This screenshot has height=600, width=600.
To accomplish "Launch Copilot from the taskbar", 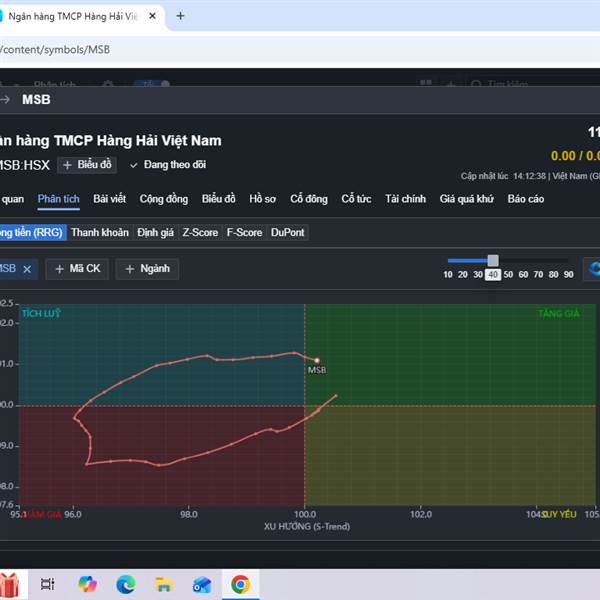I will click(86, 584).
